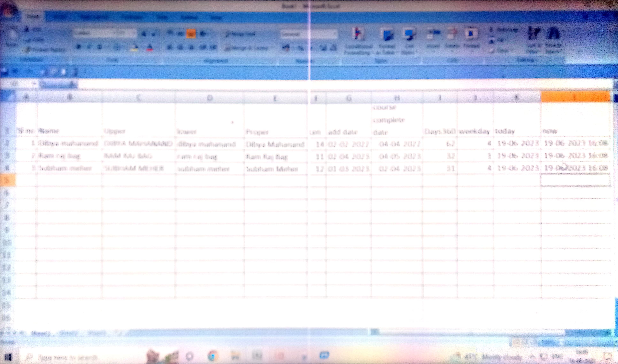This screenshot has height=364, width=618.
Task: Switch to the Insert ribbon tab
Action: coord(60,17)
